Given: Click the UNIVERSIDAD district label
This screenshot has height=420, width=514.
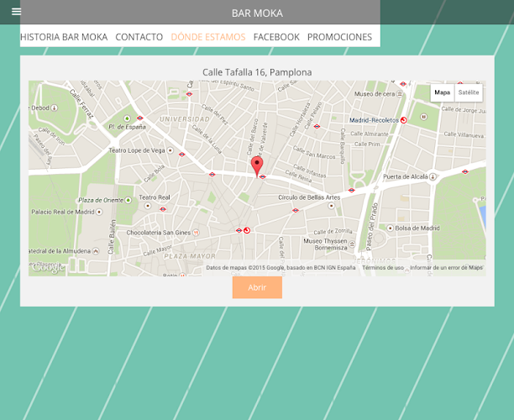Looking at the screenshot, I should (185, 119).
